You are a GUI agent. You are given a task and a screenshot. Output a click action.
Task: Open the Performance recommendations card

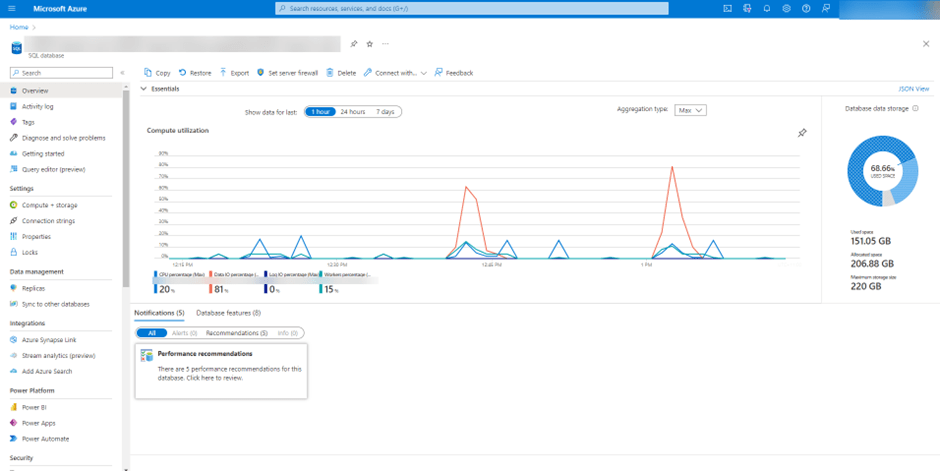(221, 371)
